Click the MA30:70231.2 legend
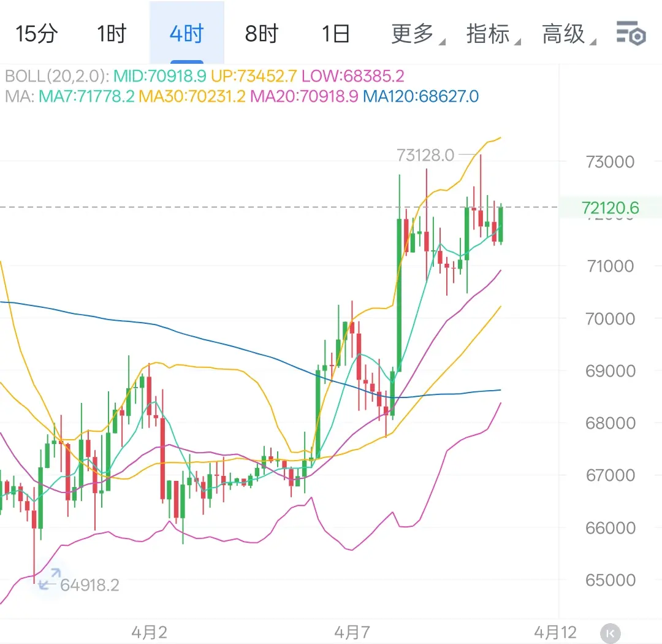Image resolution: width=662 pixels, height=644 pixels. (x=192, y=96)
